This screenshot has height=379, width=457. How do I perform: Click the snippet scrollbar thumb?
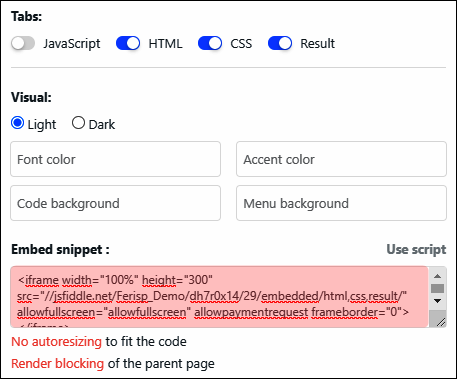(x=438, y=288)
